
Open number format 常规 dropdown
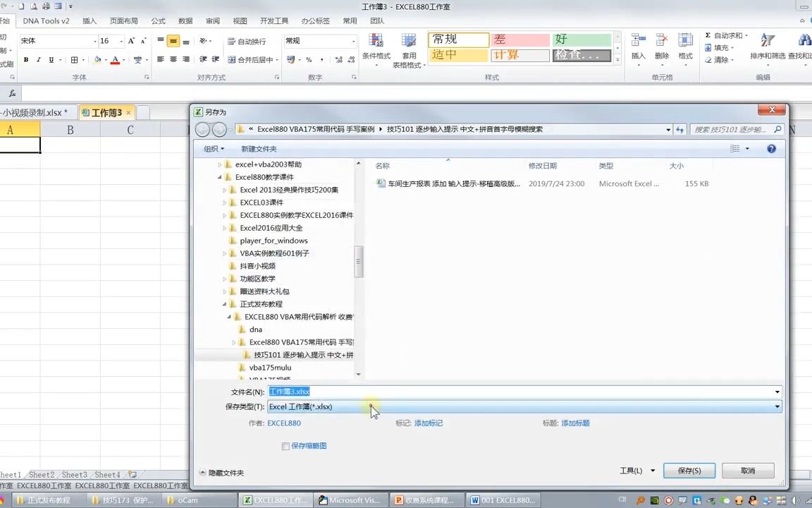[x=353, y=41]
